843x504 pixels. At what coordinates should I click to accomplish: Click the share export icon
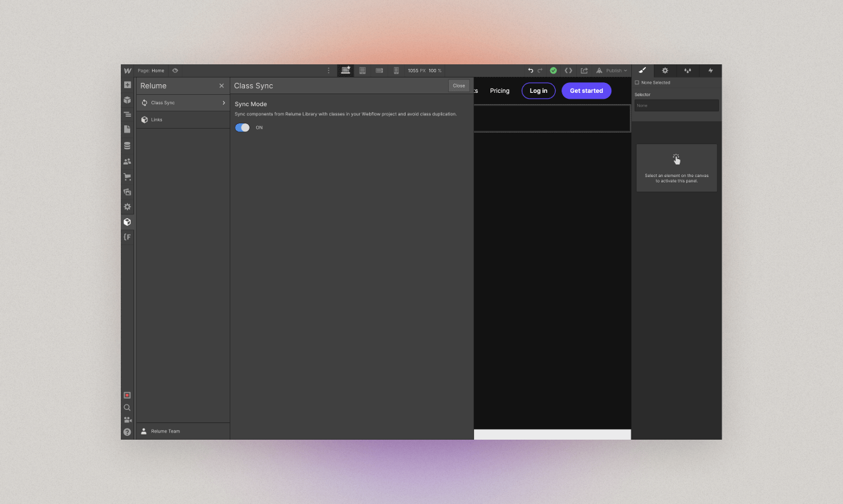pyautogui.click(x=584, y=70)
